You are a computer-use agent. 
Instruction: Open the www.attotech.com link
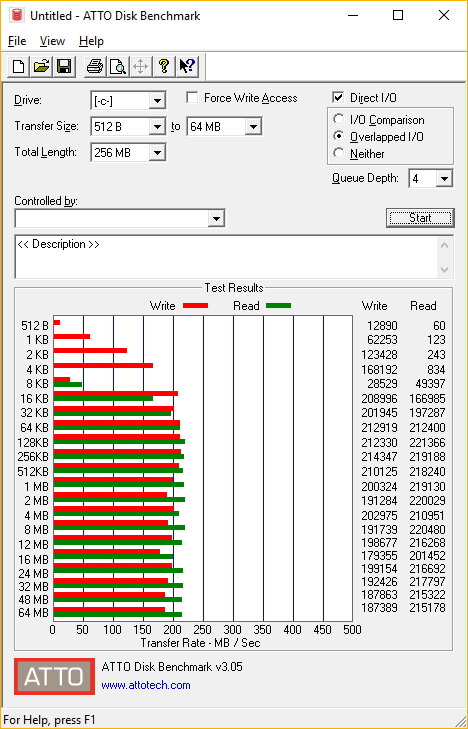[146, 685]
